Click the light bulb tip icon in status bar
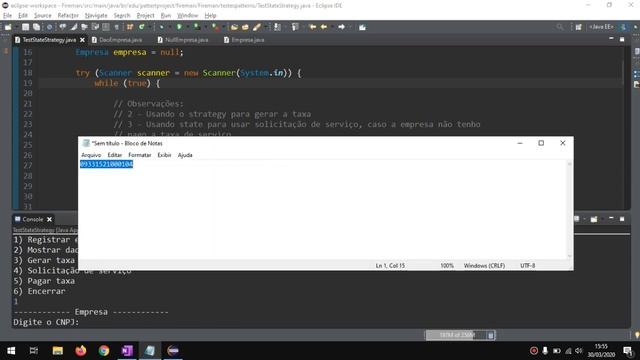The width and height of the screenshot is (640, 360). click(x=637, y=335)
